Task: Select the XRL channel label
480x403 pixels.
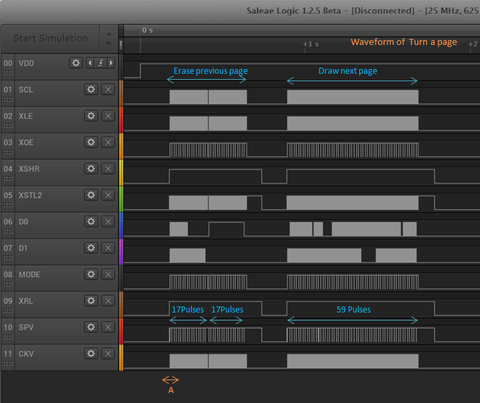Action: click(x=26, y=301)
